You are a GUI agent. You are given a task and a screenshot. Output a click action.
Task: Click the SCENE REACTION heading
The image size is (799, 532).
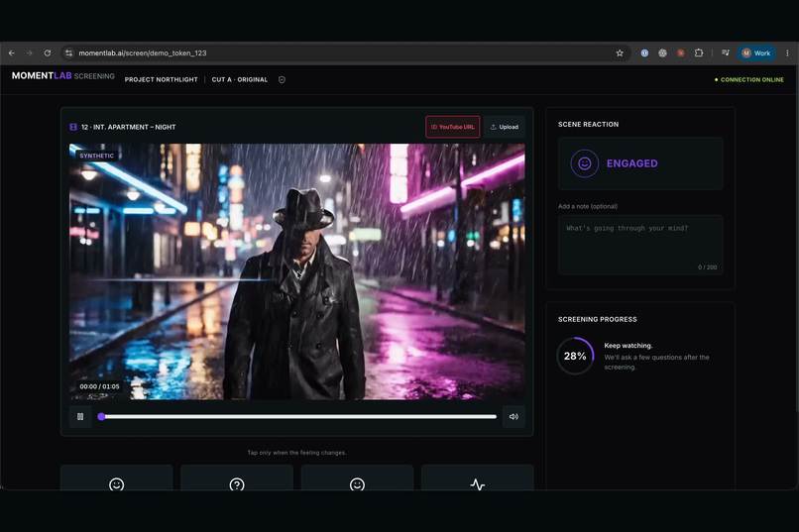[x=588, y=124]
